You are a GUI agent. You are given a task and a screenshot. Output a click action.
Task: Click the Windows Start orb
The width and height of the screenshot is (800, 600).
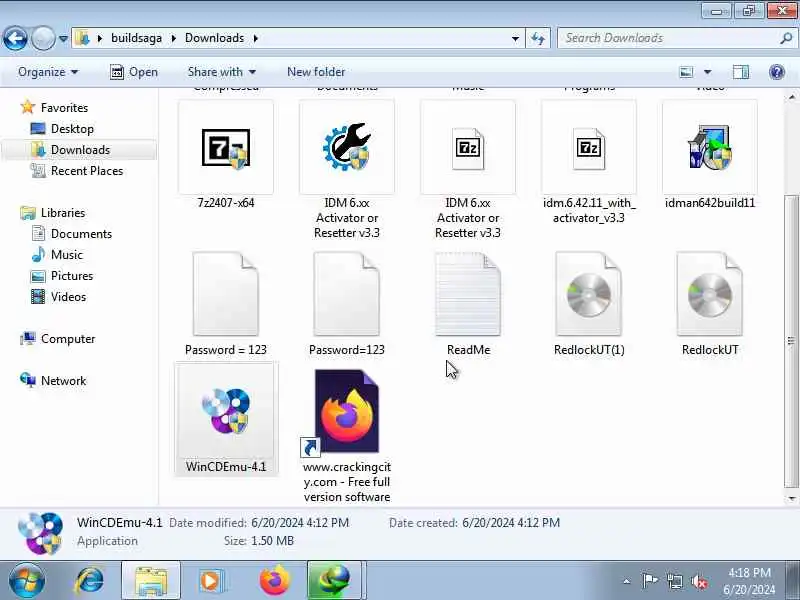pos(26,581)
